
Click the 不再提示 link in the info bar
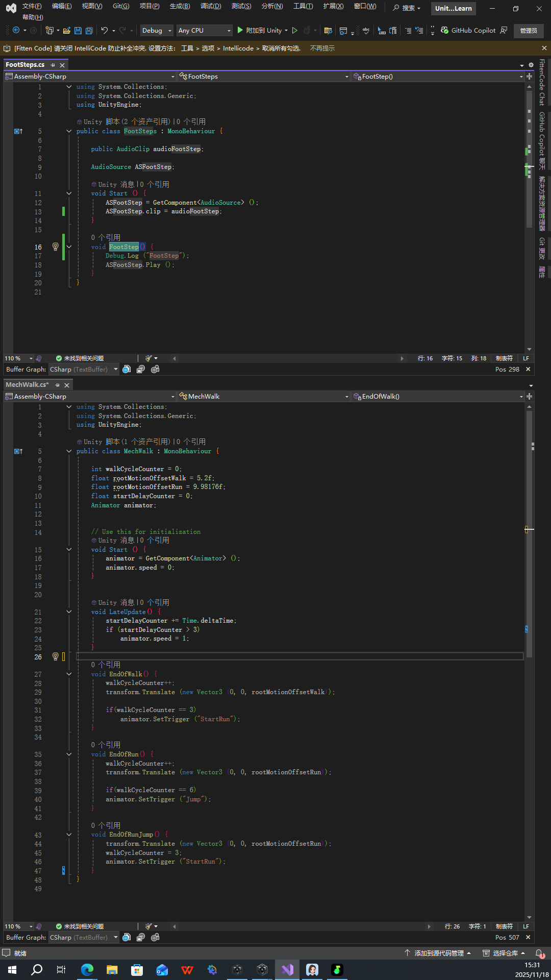[322, 48]
